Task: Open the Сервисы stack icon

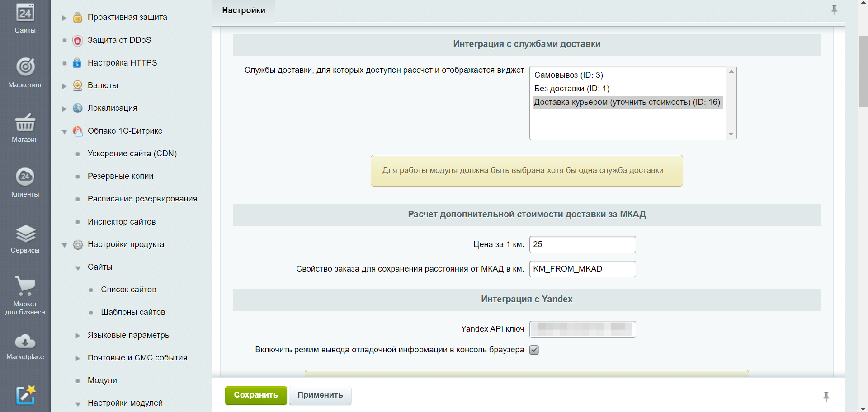Action: (x=25, y=234)
